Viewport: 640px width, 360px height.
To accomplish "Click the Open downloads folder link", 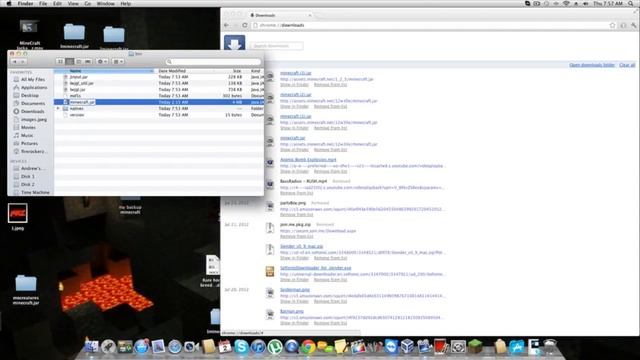I will click(592, 65).
